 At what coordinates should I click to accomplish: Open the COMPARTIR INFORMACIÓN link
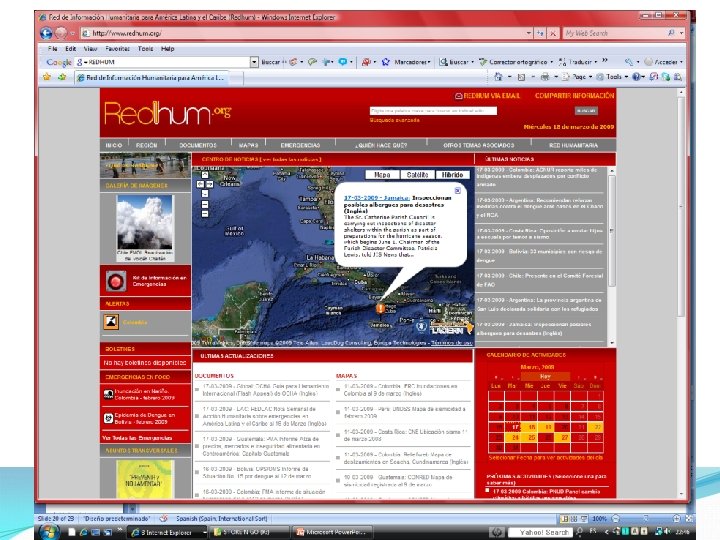tap(574, 96)
